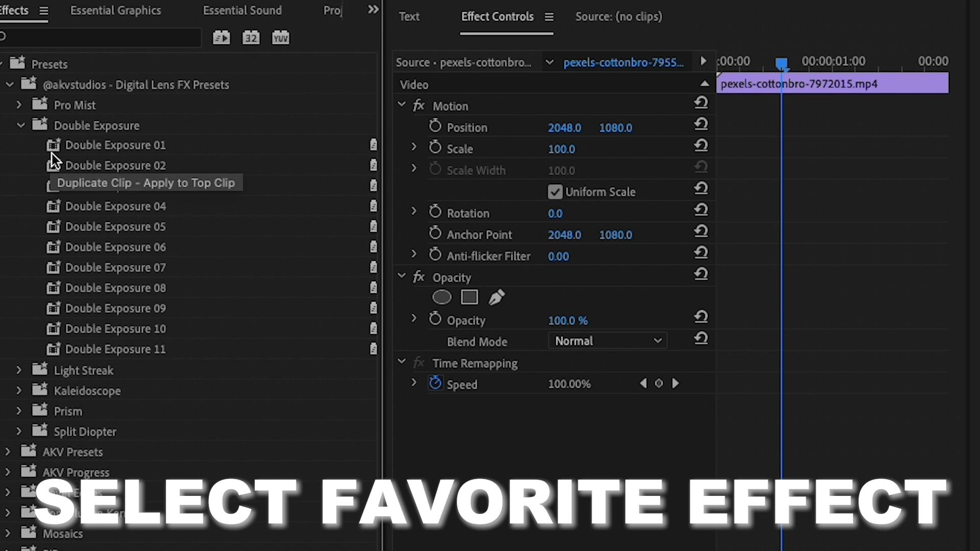Change Blend Mode dropdown from Normal

point(605,341)
